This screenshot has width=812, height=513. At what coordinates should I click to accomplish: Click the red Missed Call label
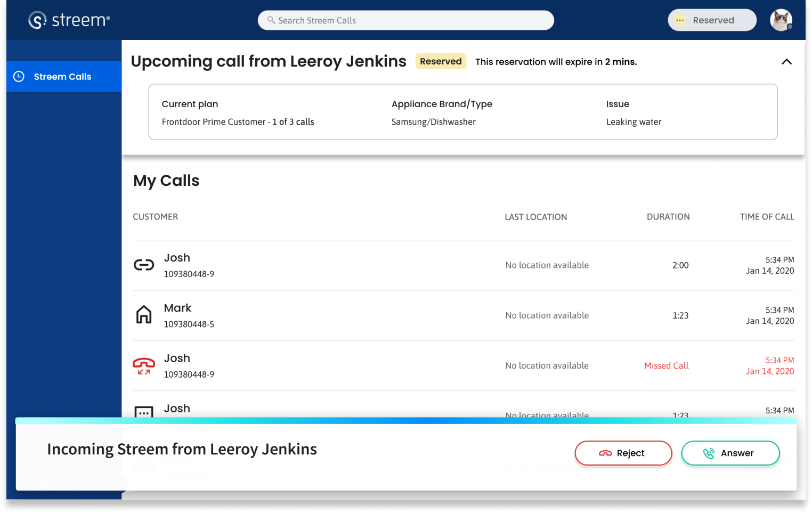667,366
